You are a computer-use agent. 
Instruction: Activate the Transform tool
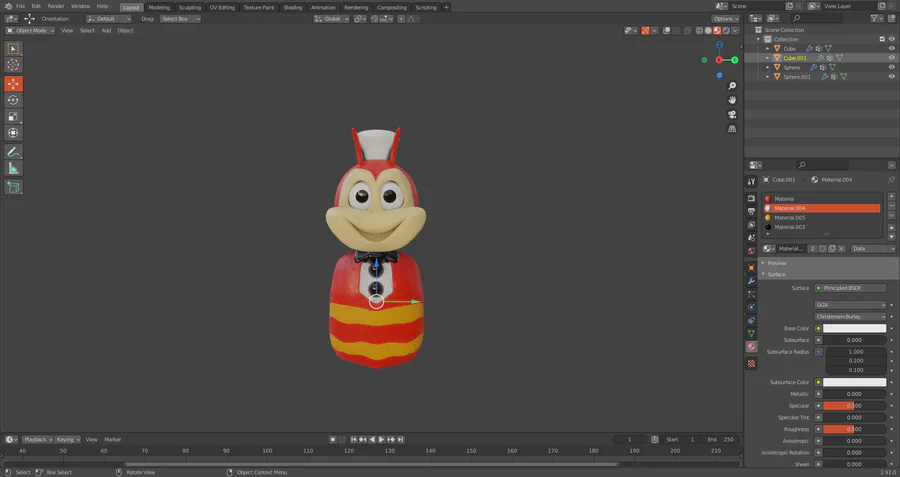coord(13,133)
